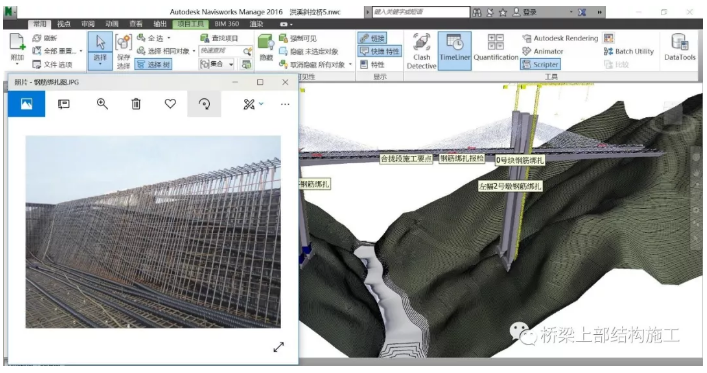Open the 全选 select all dropdown arrow
The image size is (707, 373).
[169, 38]
